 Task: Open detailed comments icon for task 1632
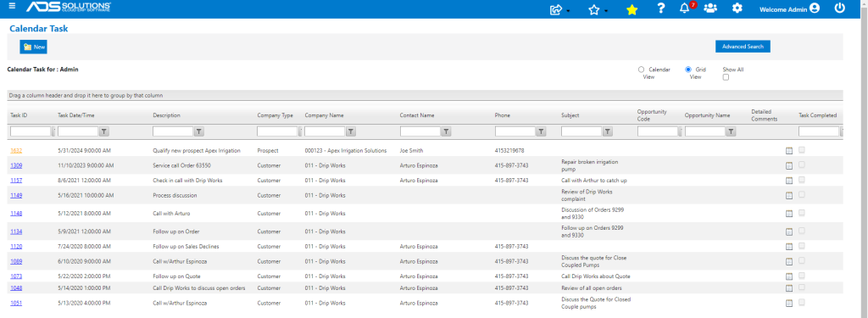789,151
